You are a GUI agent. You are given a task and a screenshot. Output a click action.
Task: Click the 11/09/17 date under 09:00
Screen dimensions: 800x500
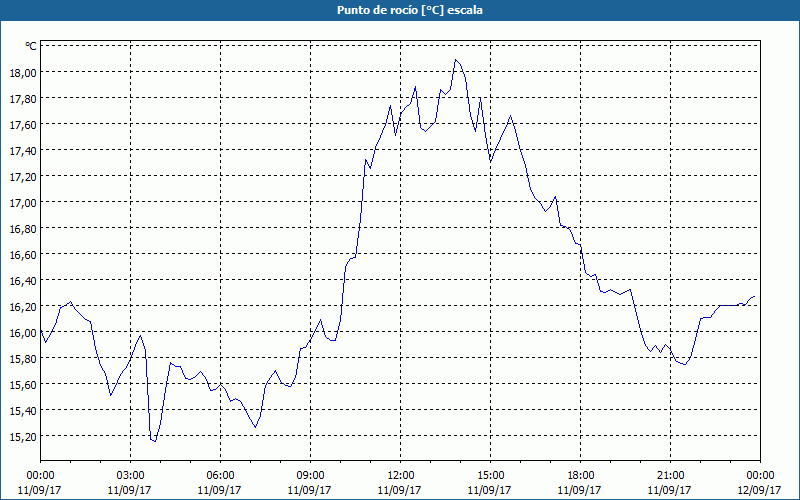310,490
